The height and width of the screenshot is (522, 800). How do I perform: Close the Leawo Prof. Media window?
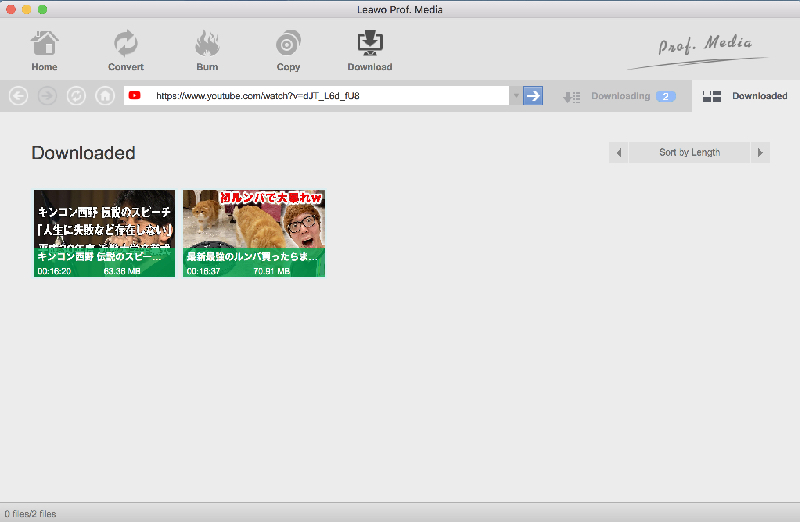11,9
